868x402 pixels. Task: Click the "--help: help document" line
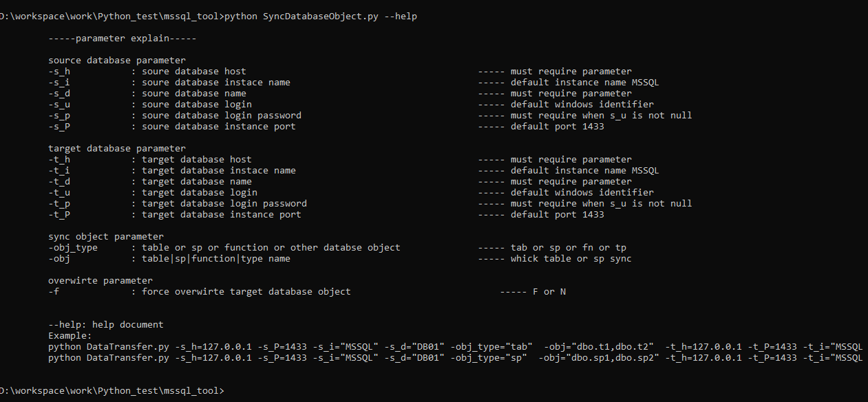click(x=106, y=325)
